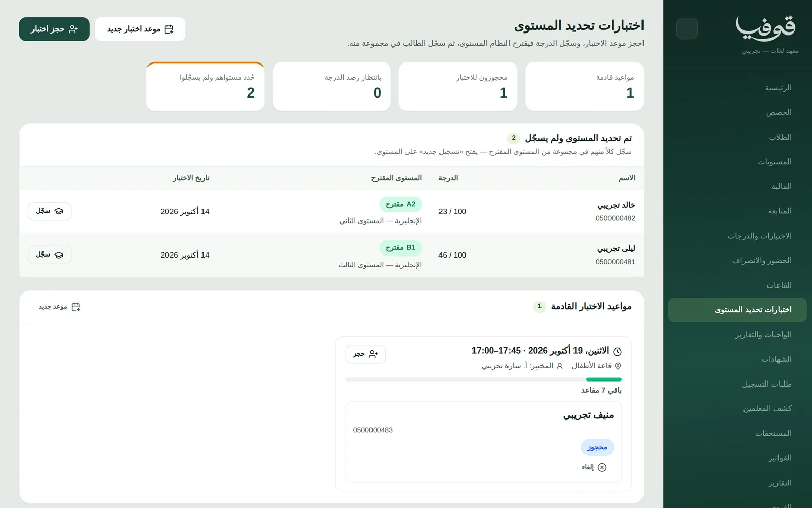The image size is (812, 508).
Task: Click the الاسم column header
Action: [x=627, y=178]
